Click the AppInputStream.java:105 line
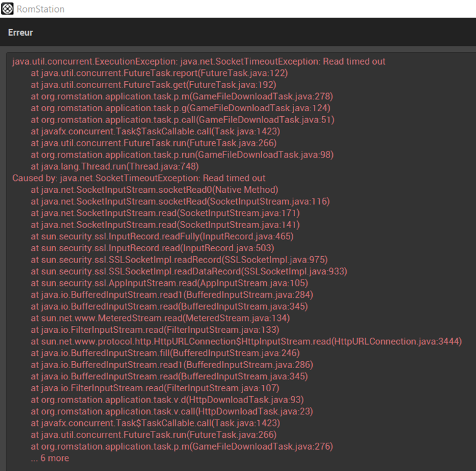Screen dimensions: 476x471 pyautogui.click(x=170, y=283)
